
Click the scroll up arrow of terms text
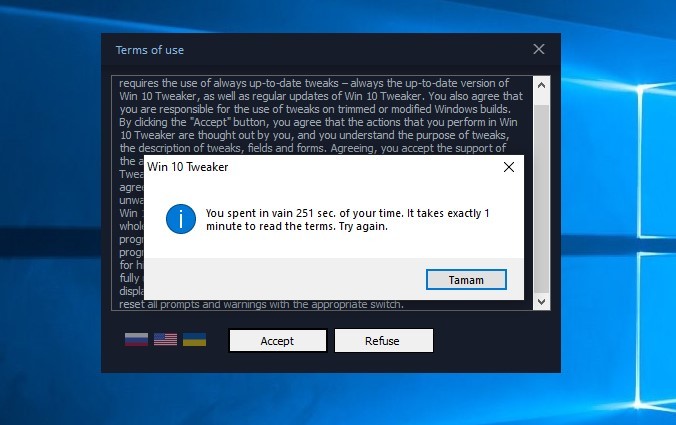541,85
